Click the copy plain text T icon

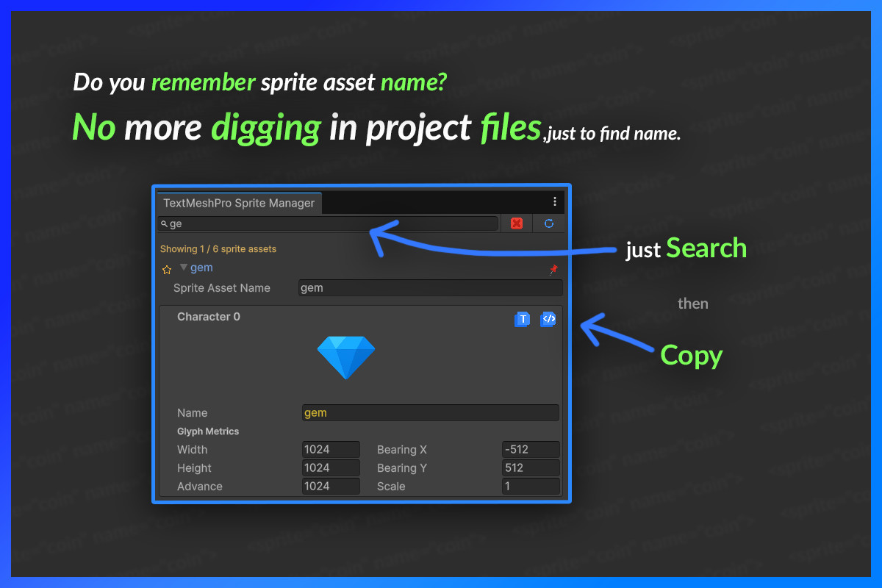522,319
